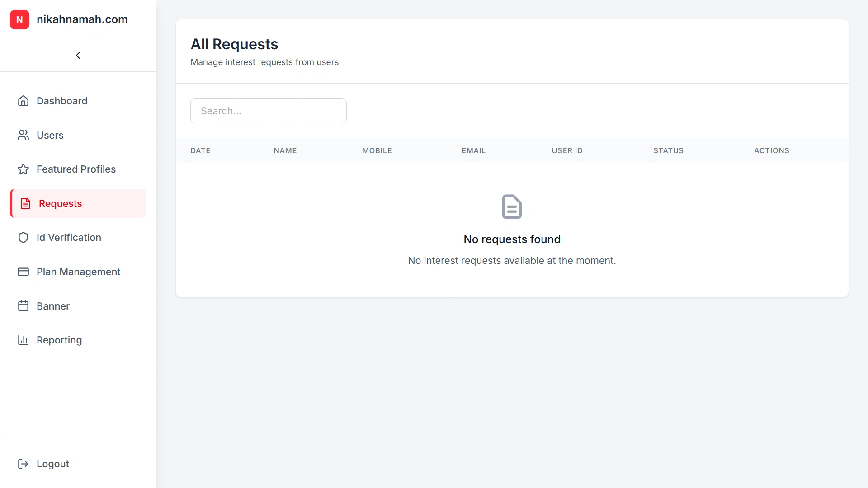Sort by the STATUS column header

(668, 150)
